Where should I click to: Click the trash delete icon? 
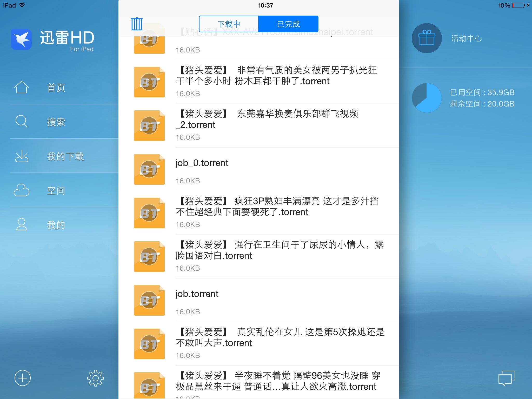click(x=137, y=24)
